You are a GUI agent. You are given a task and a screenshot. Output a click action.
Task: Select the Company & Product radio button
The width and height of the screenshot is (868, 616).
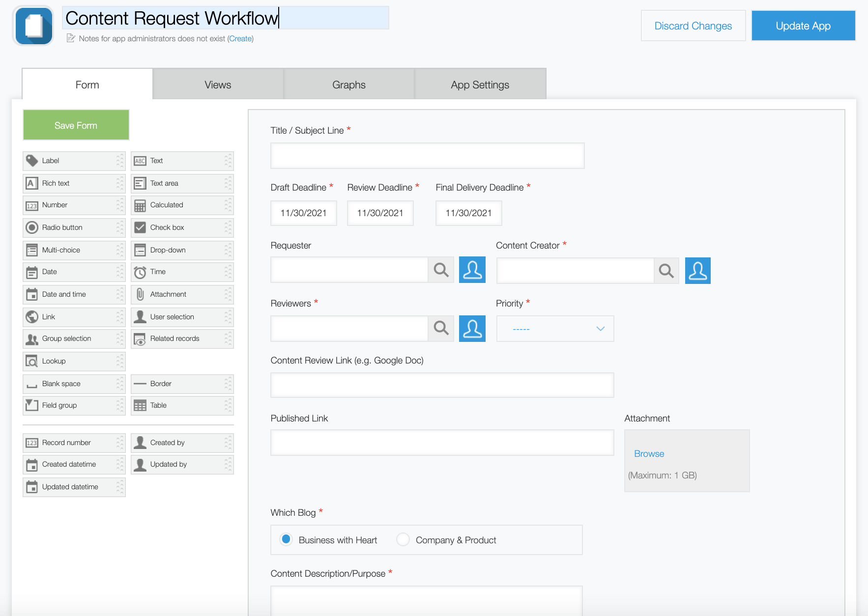pyautogui.click(x=403, y=539)
